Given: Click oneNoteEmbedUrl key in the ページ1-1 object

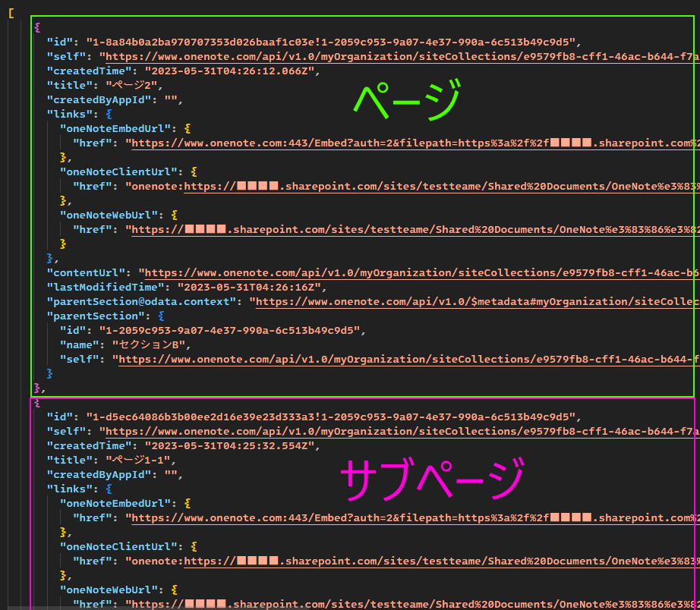Looking at the screenshot, I should [x=118, y=503].
